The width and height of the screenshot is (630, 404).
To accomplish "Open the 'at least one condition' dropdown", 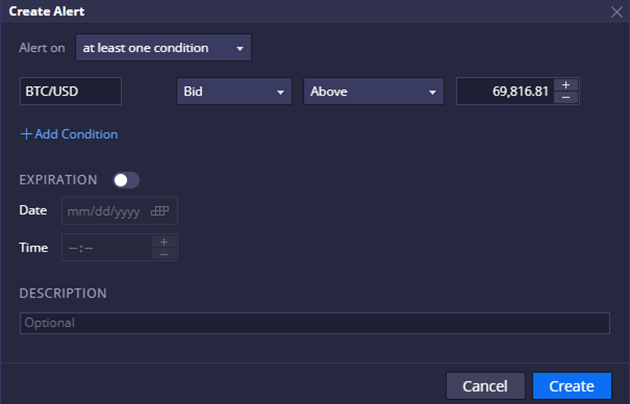I will click(x=163, y=48).
